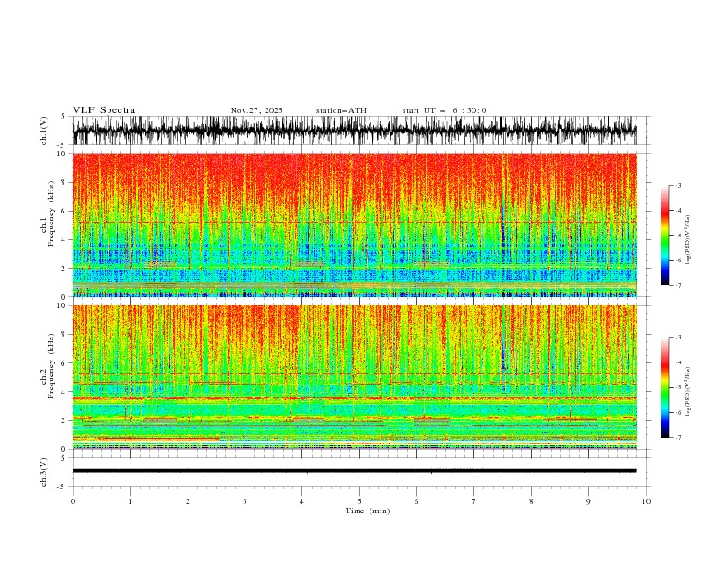Click the date 'Nov.27, 2025'
This screenshot has height=563, width=728.
pyautogui.click(x=256, y=110)
